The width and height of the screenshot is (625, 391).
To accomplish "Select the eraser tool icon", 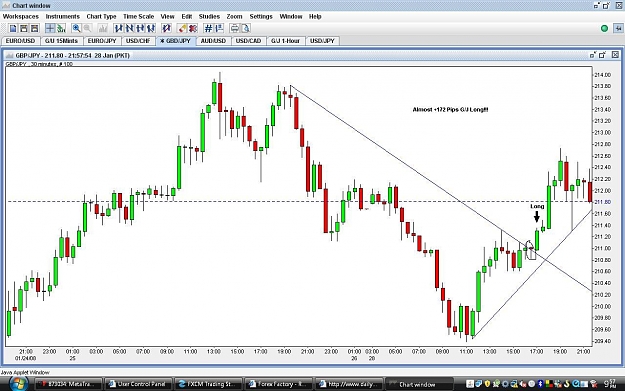I will pos(182,28).
